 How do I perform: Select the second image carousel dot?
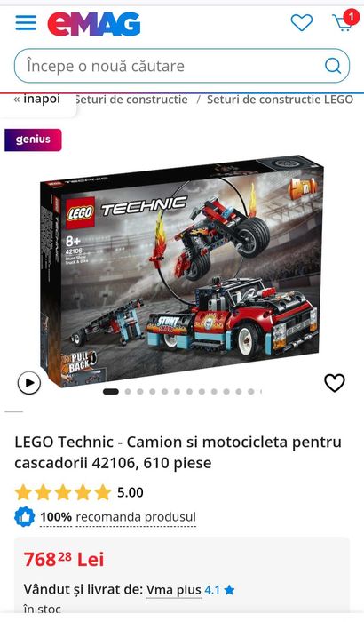click(x=128, y=392)
